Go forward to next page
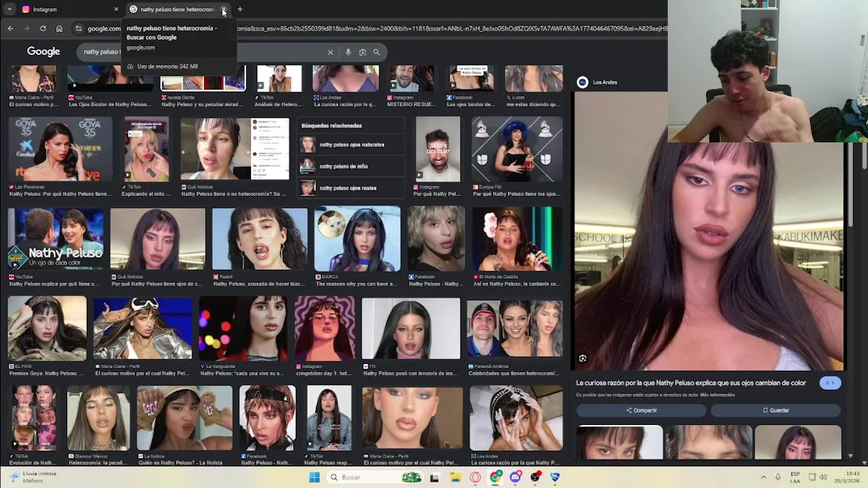 point(26,28)
